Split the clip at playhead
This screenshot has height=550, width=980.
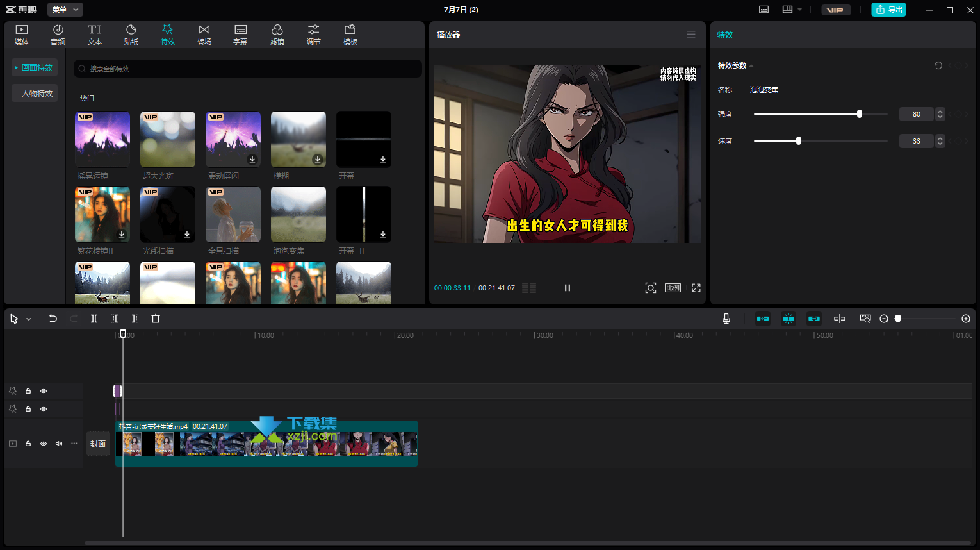pos(94,319)
